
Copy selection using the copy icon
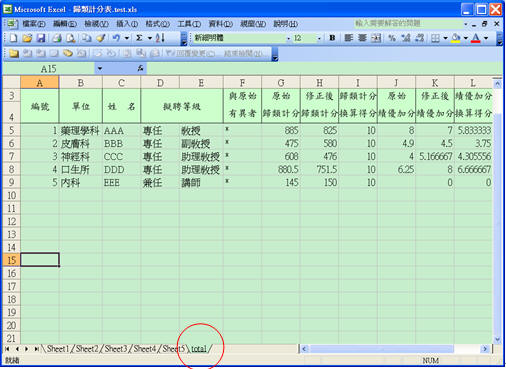point(87,38)
